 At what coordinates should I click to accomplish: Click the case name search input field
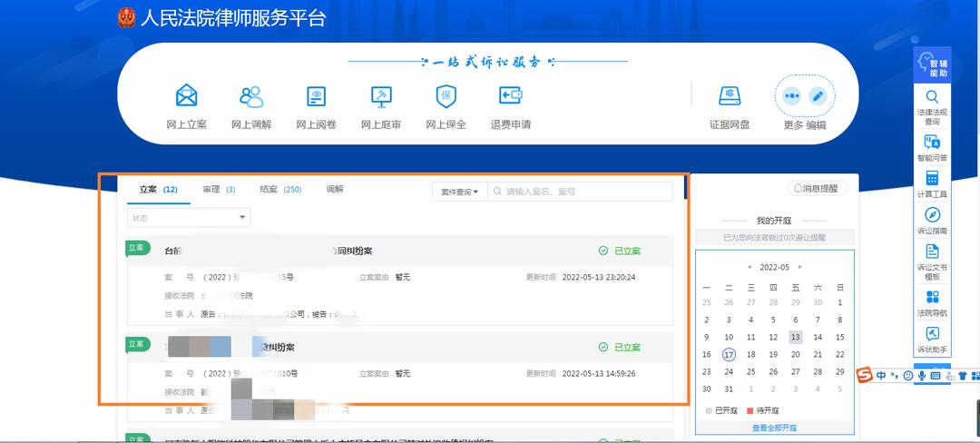coord(585,192)
